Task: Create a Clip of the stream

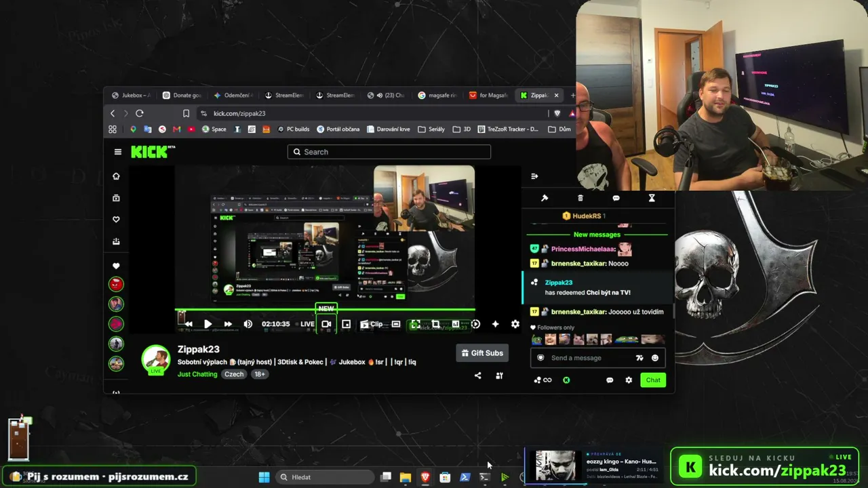Action: point(372,324)
